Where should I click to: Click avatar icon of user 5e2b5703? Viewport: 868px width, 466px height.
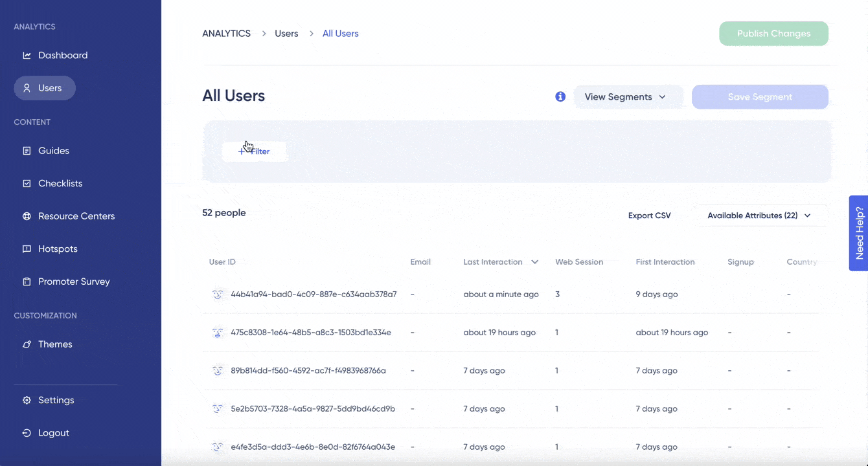(218, 409)
